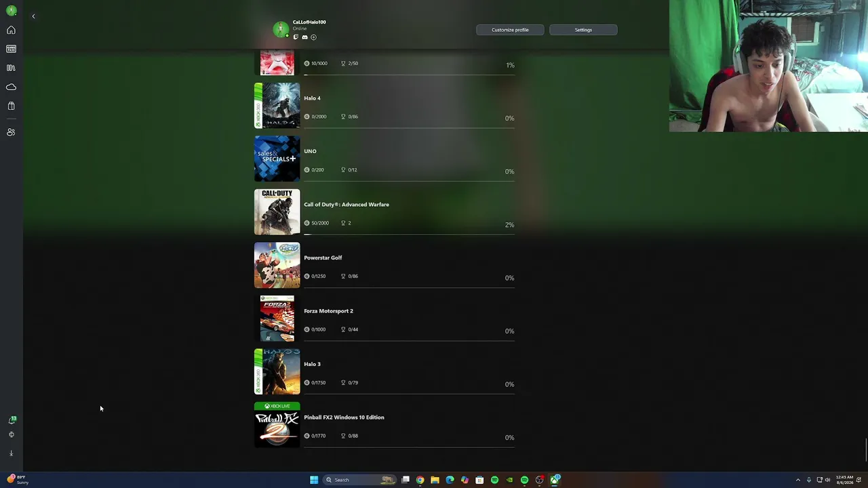Viewport: 868px width, 488px height.
Task: Open the UNO game title
Action: (310, 151)
